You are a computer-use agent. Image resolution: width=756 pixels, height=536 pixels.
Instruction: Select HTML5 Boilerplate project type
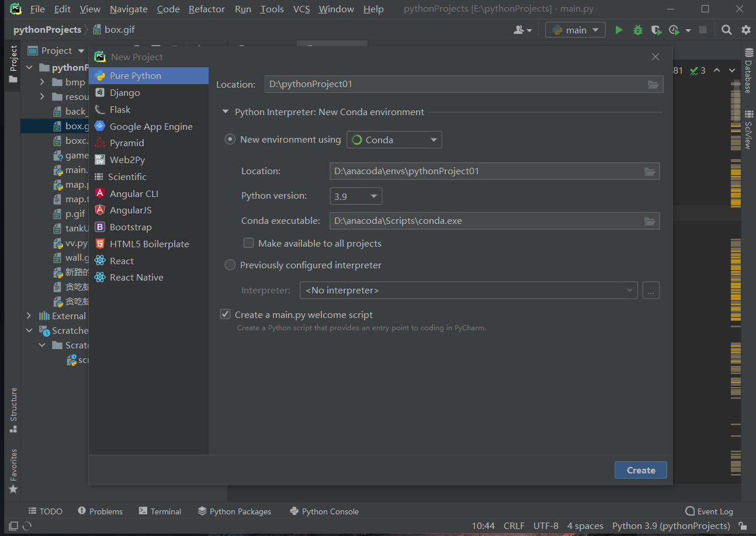pyautogui.click(x=148, y=244)
